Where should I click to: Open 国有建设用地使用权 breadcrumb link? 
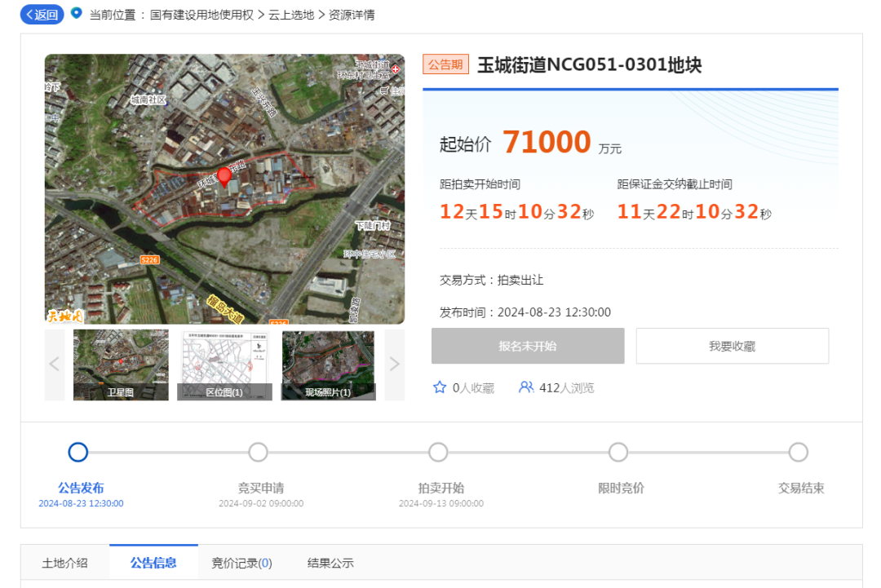coord(201,15)
